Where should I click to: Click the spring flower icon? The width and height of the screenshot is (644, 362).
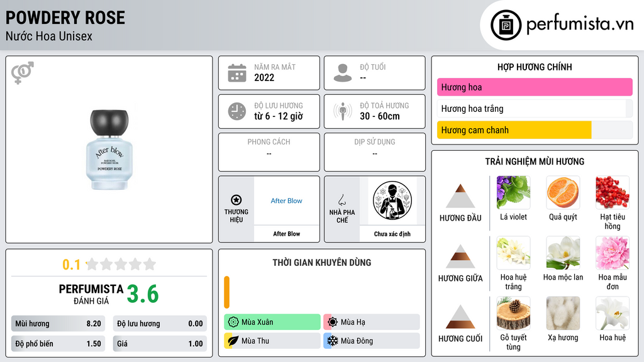[x=233, y=322]
